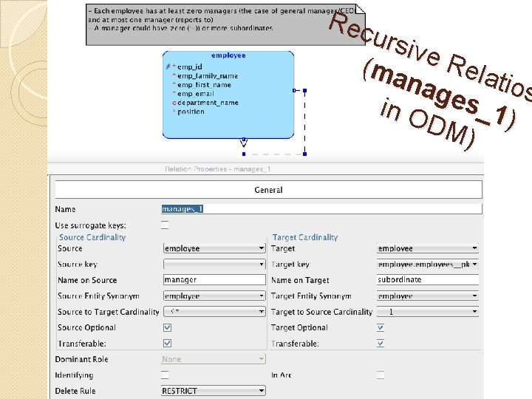The width and height of the screenshot is (532, 399).
Task: Open the Dominant Role dropdown
Action: click(214, 359)
